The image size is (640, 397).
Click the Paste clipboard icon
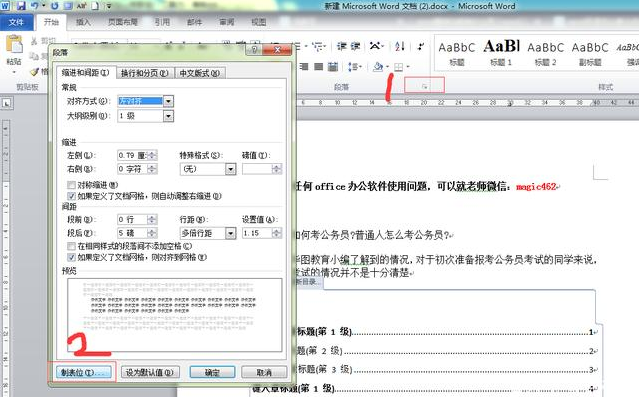click(14, 44)
